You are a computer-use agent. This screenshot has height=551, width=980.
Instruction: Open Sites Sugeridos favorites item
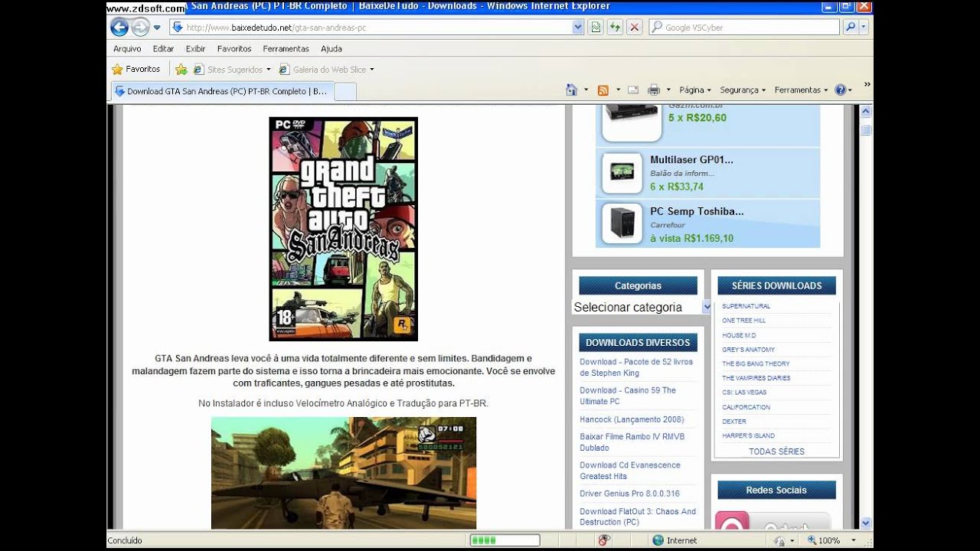[x=231, y=69]
